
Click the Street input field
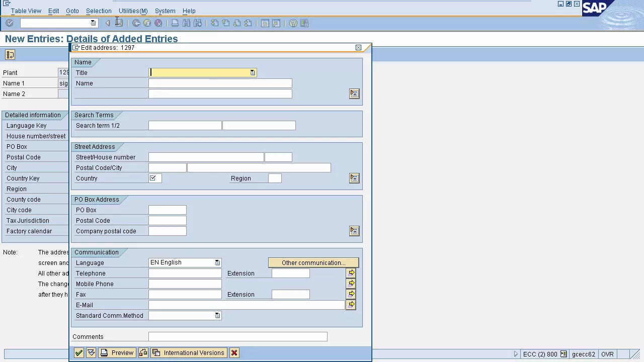coord(206,157)
